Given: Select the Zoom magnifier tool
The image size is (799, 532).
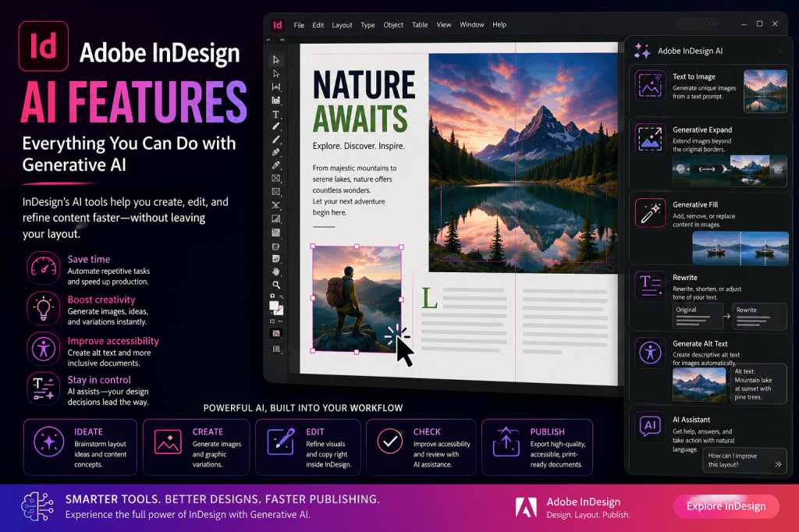Looking at the screenshot, I should 275,285.
